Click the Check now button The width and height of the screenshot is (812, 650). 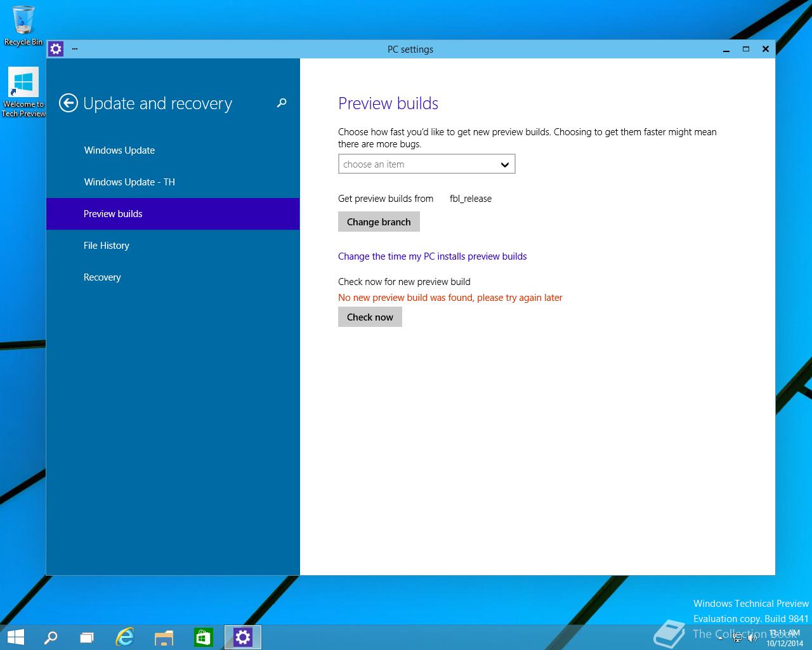(370, 317)
